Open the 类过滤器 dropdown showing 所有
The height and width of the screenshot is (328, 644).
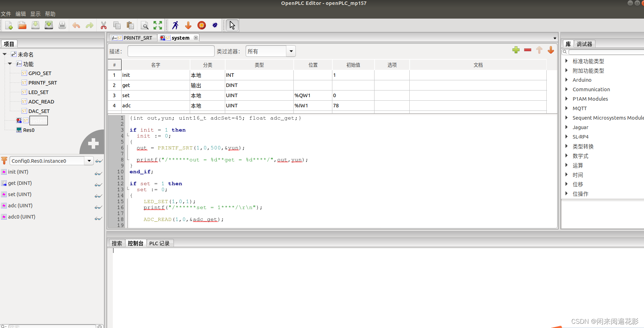point(291,51)
